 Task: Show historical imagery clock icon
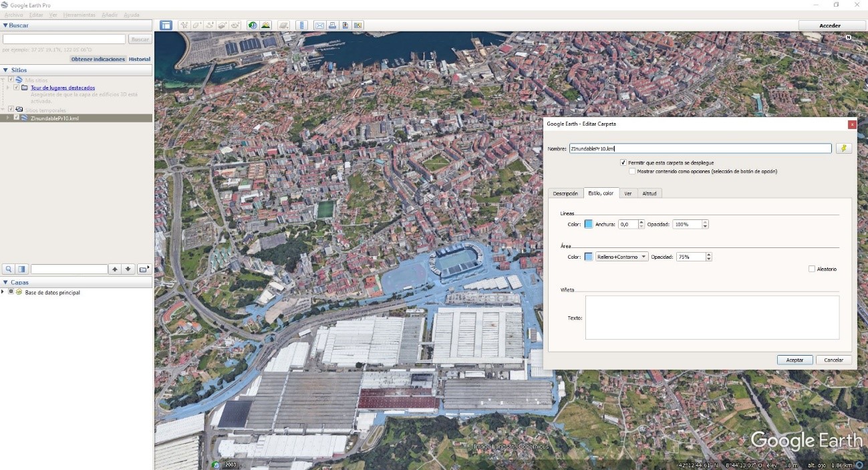tap(253, 25)
